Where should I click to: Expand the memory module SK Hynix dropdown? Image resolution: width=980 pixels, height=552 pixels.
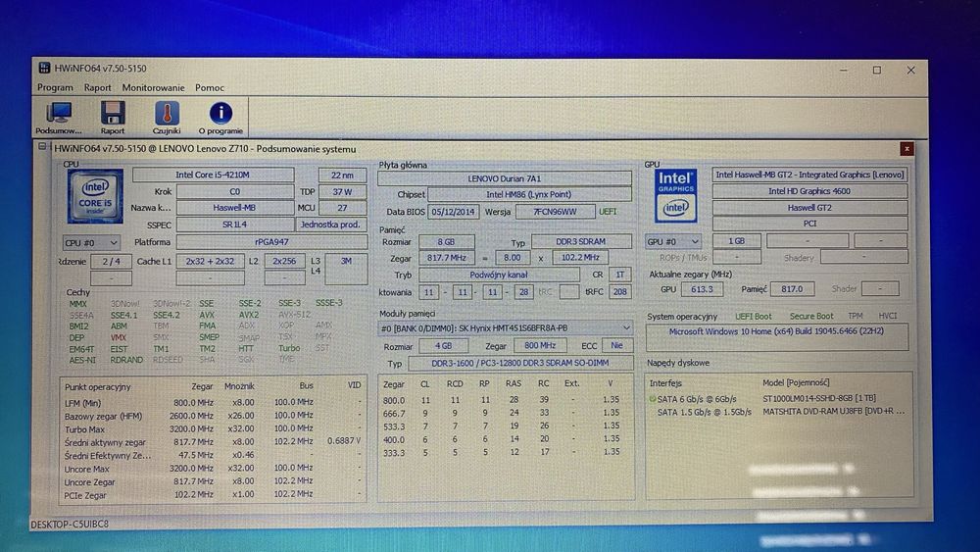(x=505, y=328)
